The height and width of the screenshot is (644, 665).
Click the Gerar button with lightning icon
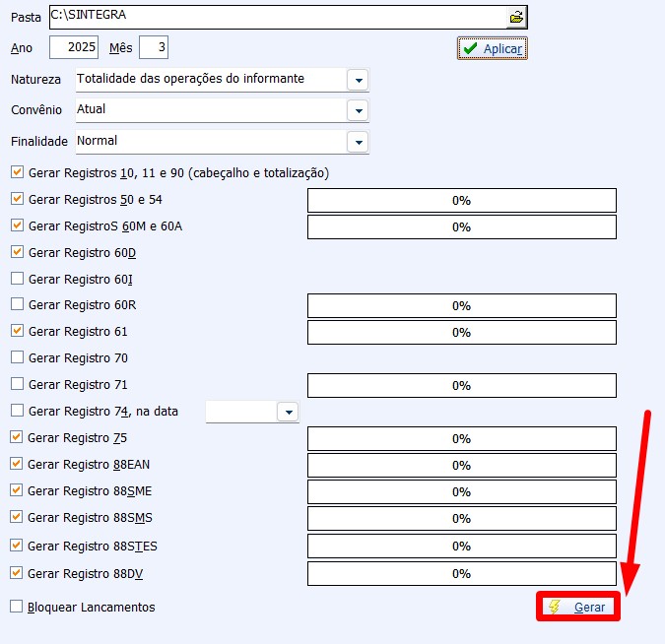click(x=578, y=608)
